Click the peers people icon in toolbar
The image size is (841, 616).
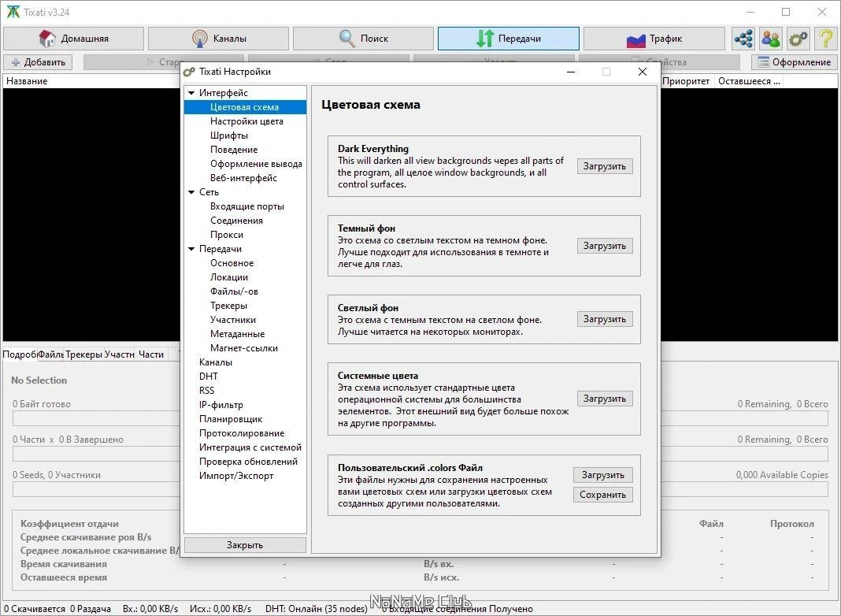coord(771,39)
